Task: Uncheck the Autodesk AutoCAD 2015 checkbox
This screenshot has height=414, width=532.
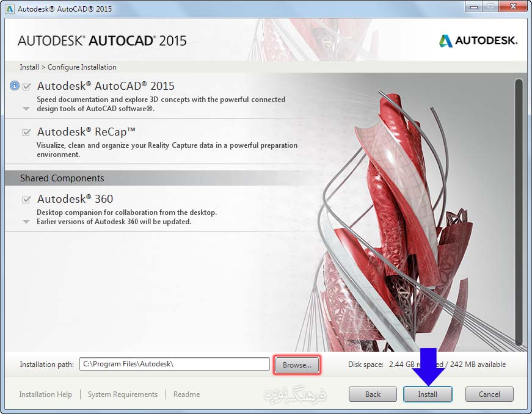Action: tap(26, 87)
